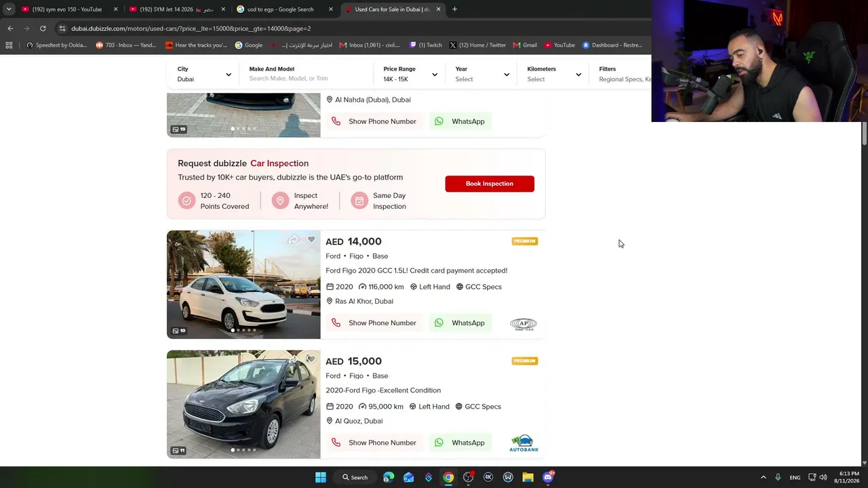Favorite the white Ford Figo with heart icon
This screenshot has width=868, height=488.
tap(311, 239)
